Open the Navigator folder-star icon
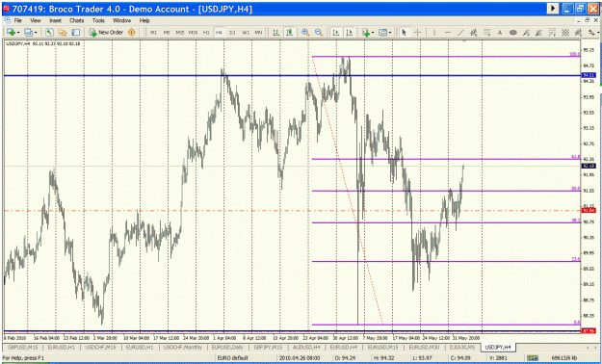 (x=63, y=33)
